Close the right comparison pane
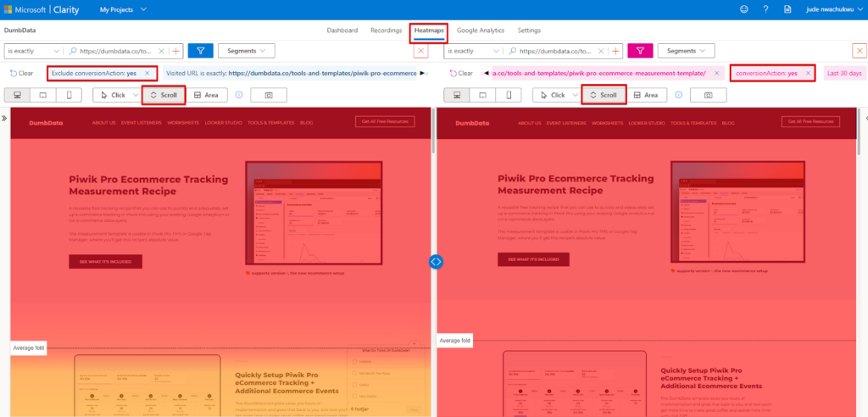This screenshot has height=417, width=868. 860,51
